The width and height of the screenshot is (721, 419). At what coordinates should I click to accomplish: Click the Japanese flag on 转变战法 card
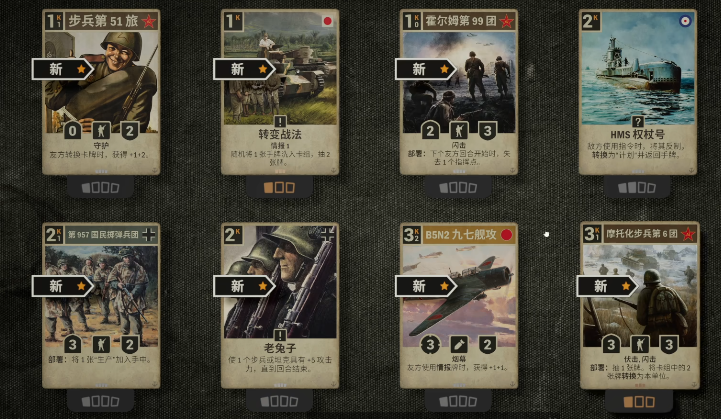327,21
